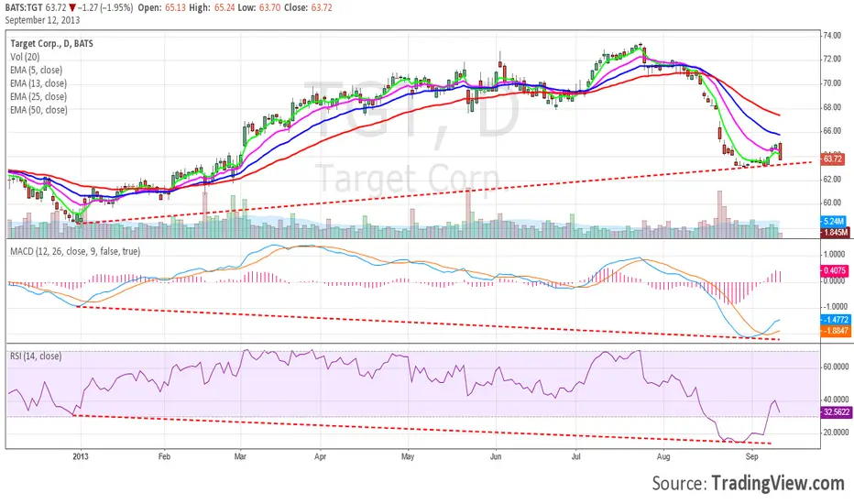Click the Close: 63.72 value in header
This screenshot has width=854, height=504.
click(x=308, y=7)
